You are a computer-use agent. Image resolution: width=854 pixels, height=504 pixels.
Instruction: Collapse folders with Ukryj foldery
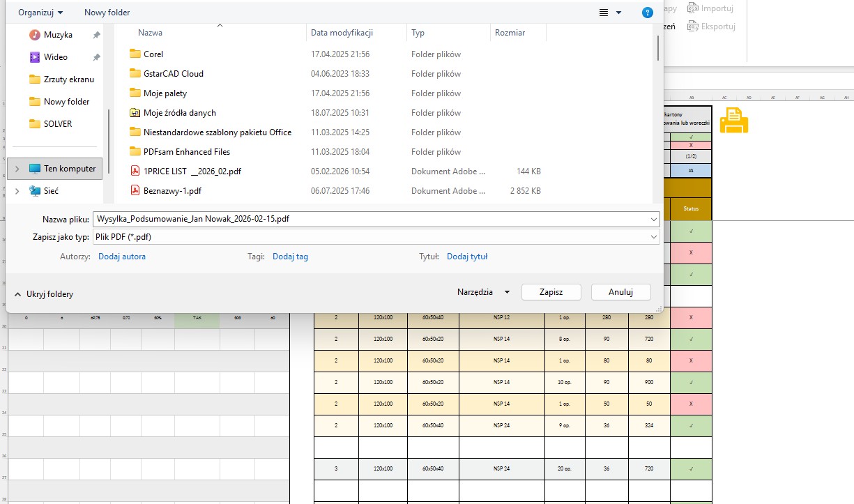[x=43, y=294]
